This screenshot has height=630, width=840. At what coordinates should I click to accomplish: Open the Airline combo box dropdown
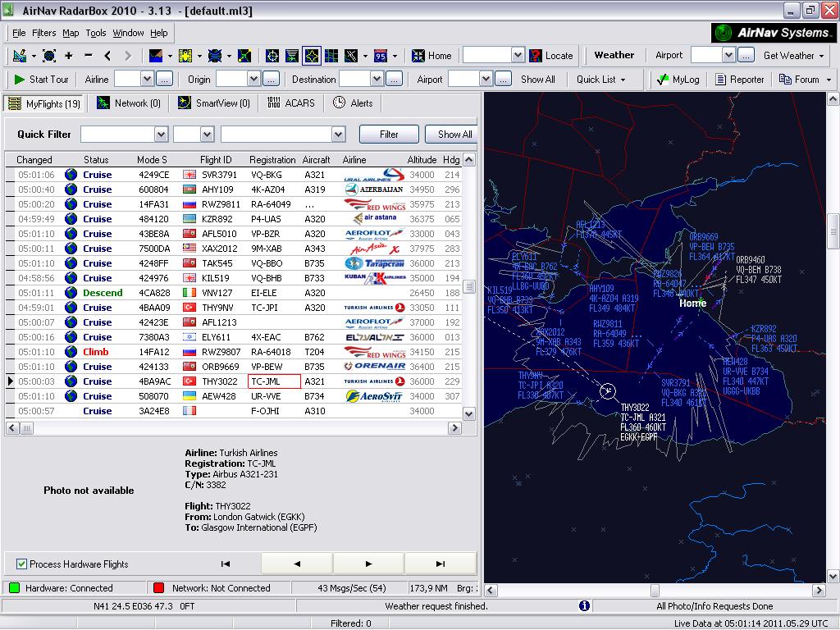[x=148, y=80]
